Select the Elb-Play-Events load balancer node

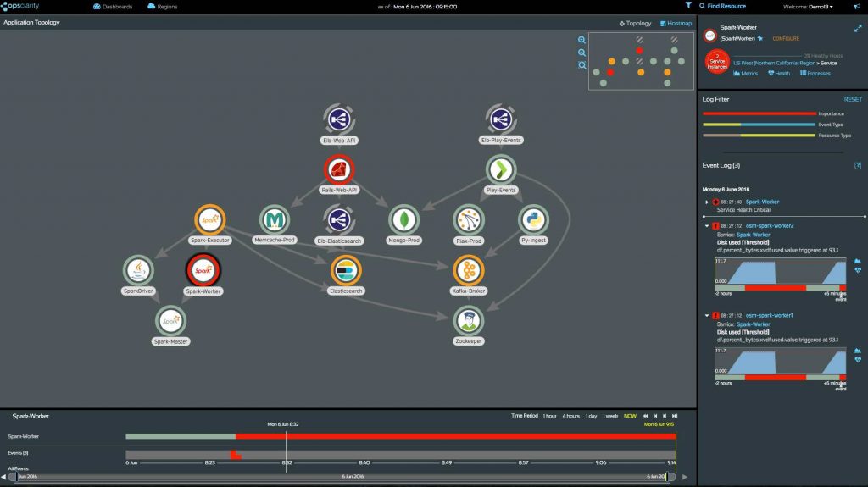point(500,119)
